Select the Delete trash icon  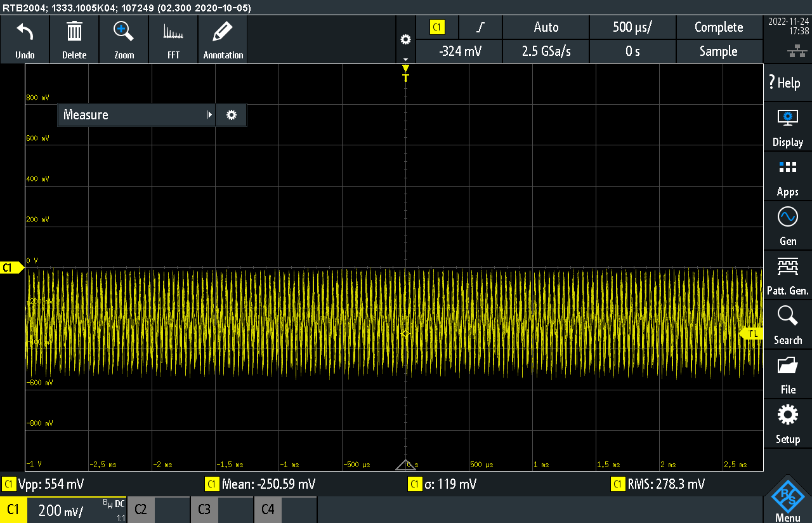coord(74,32)
